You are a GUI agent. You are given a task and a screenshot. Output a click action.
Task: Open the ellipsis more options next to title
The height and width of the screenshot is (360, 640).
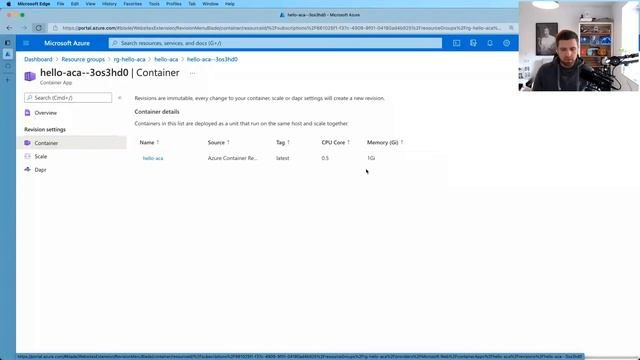(x=193, y=73)
